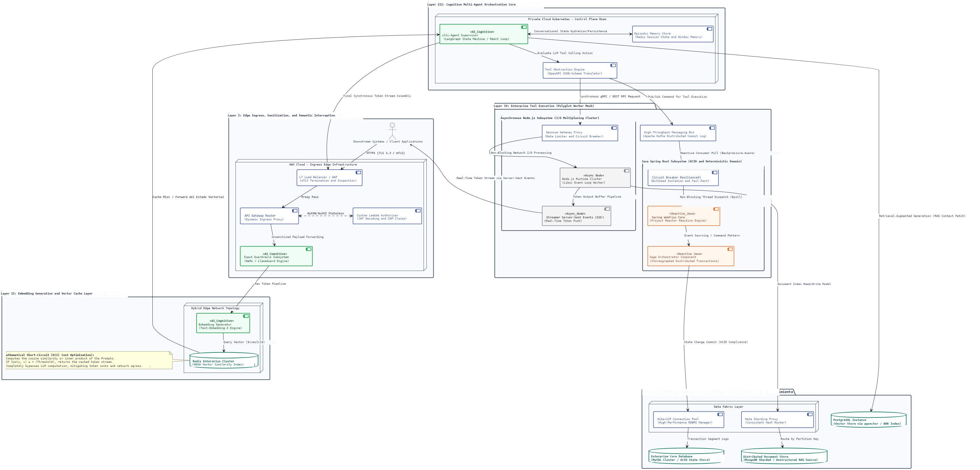Click the component icon in Input Guardrails Subsystem box
The width and height of the screenshot is (980, 470).
pos(309,249)
